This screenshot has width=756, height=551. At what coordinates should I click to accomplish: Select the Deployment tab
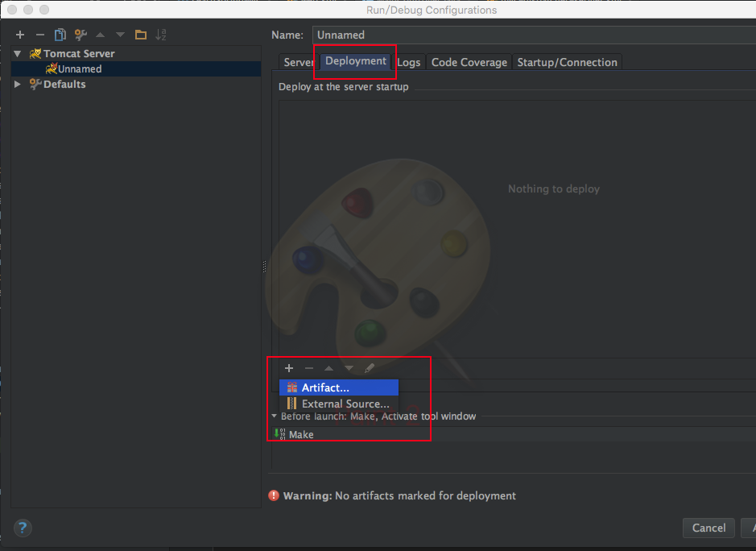tap(355, 60)
